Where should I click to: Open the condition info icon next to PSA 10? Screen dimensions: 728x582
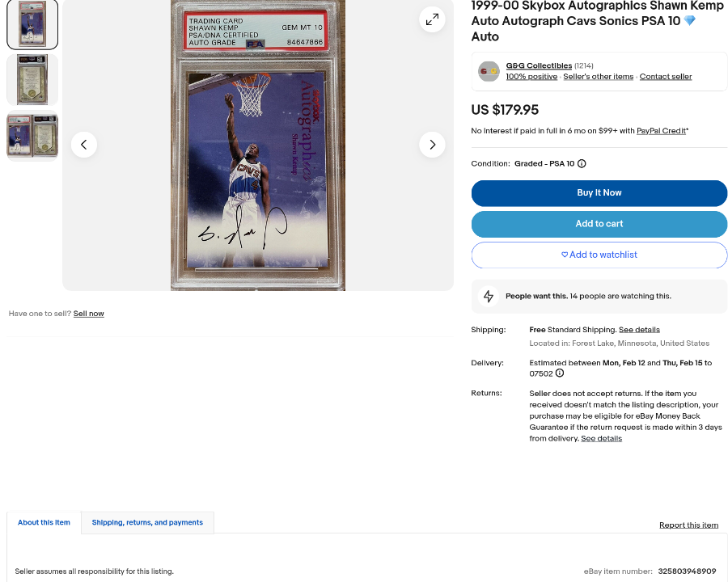coord(582,163)
